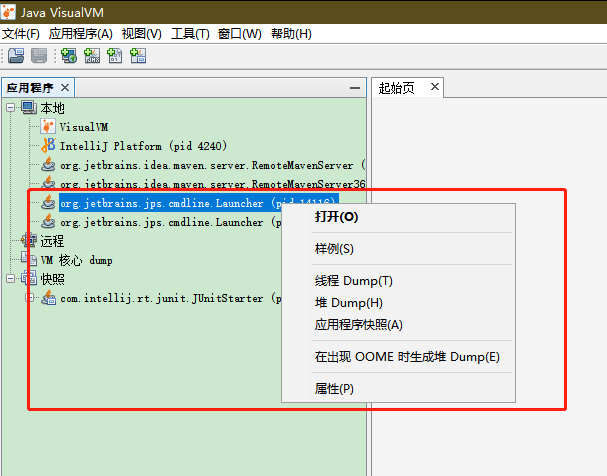Select the 本地 computer icon
The width and height of the screenshot is (607, 476).
click(x=29, y=108)
